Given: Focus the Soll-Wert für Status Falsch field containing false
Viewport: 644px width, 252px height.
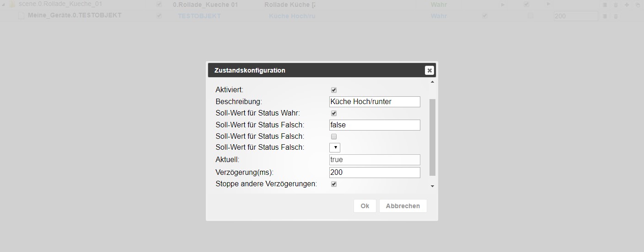Looking at the screenshot, I should [375, 125].
